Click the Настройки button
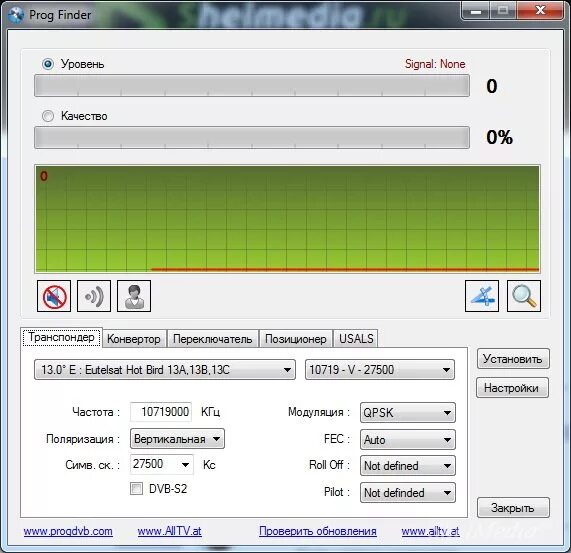This screenshot has height=553, width=571. click(x=512, y=388)
